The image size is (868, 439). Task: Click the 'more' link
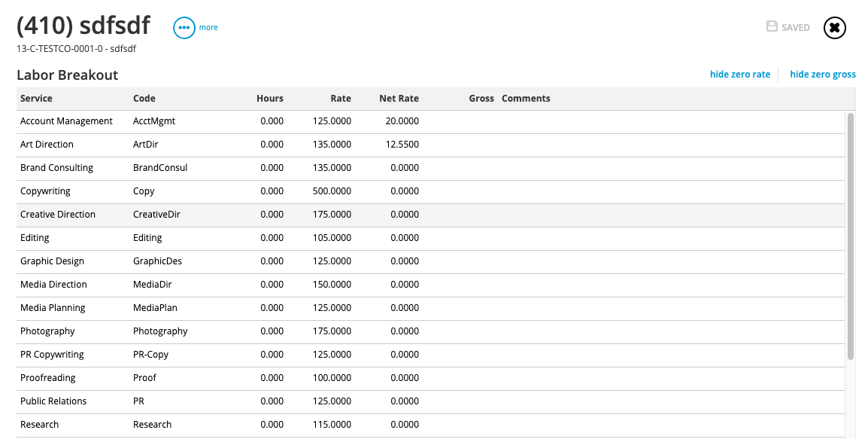[208, 28]
